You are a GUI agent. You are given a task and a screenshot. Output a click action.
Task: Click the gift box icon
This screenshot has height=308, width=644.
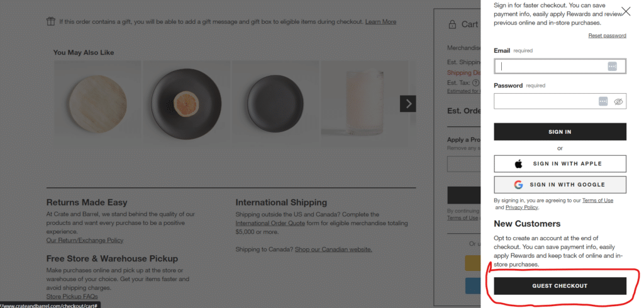(51, 22)
